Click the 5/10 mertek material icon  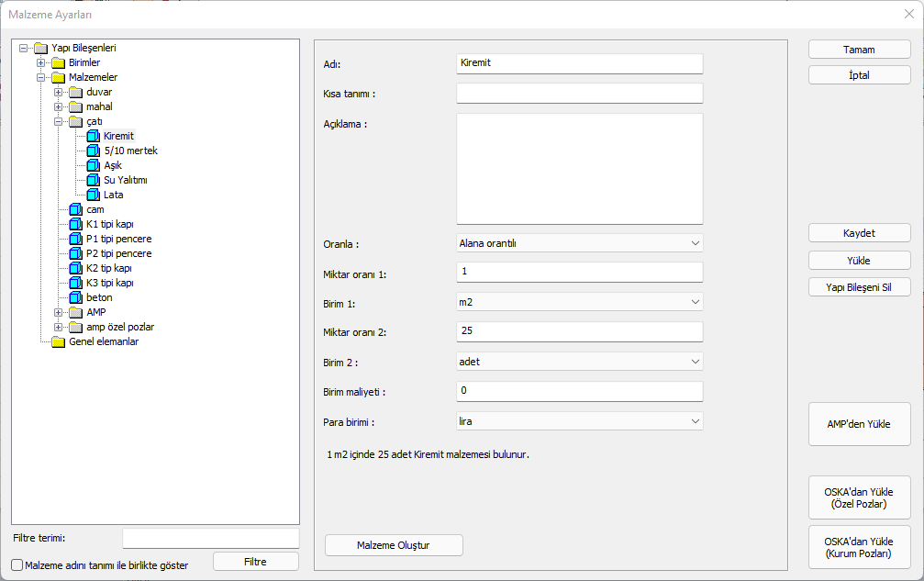pos(93,151)
